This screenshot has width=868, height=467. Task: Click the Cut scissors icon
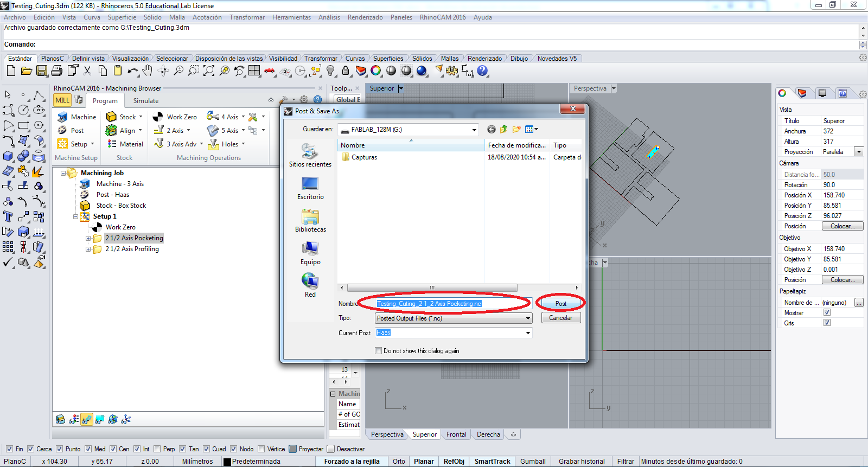(x=87, y=71)
